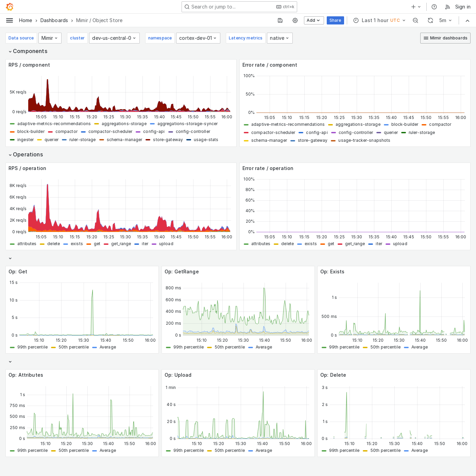The height and width of the screenshot is (476, 476).
Task: Open the news RSS feed icon
Action: click(447, 7)
